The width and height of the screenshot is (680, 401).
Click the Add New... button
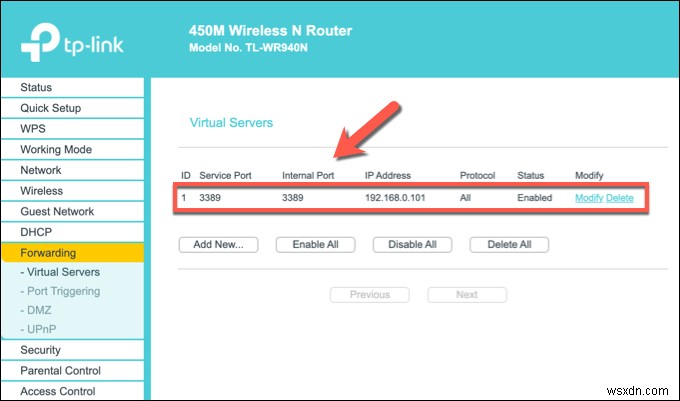(x=219, y=245)
